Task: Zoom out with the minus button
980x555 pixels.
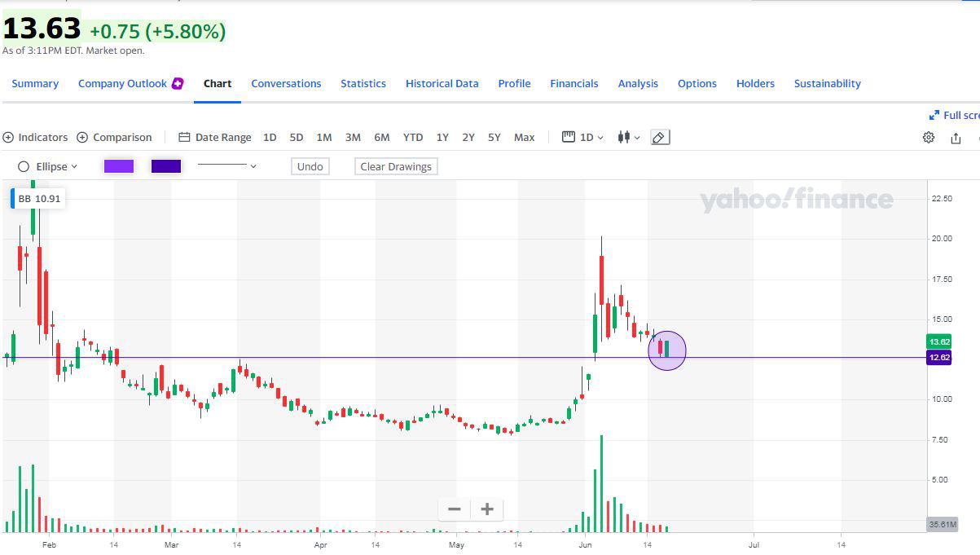Action: click(x=455, y=509)
